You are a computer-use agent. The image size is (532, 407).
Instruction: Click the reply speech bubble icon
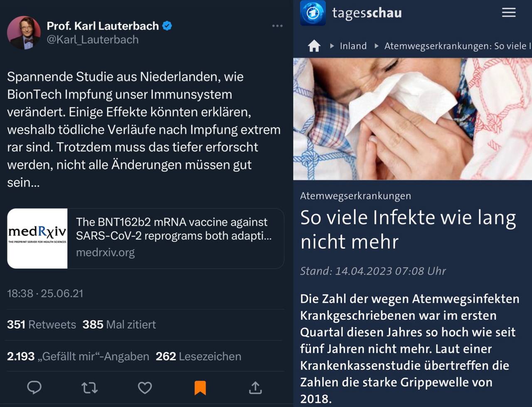(34, 387)
